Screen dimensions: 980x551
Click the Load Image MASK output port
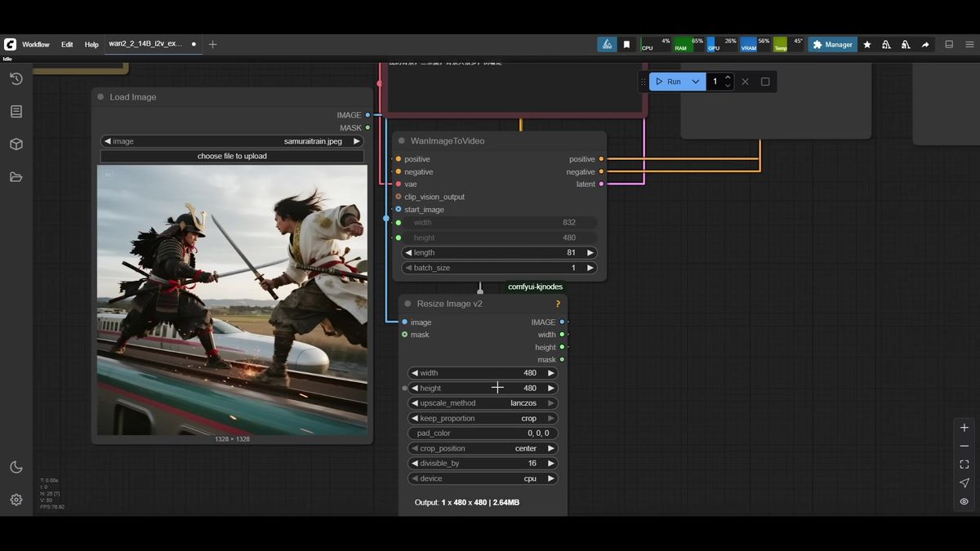[368, 127]
